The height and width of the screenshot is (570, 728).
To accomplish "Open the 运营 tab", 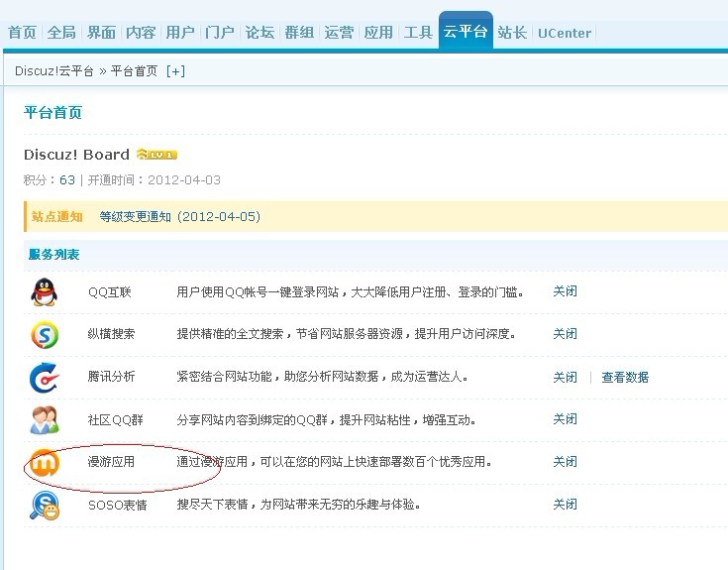I will tap(339, 33).
